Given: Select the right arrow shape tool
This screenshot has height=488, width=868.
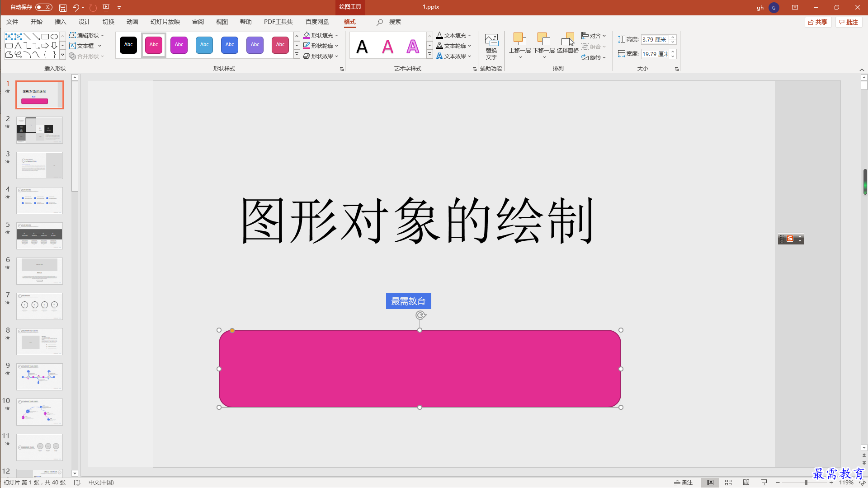Looking at the screenshot, I should pos(45,46).
